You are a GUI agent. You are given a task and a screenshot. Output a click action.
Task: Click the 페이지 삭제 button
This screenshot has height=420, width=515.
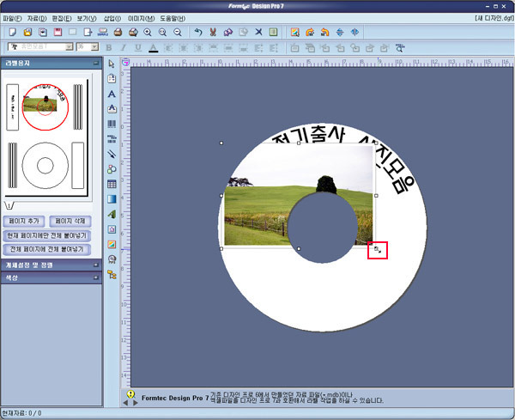(70, 222)
